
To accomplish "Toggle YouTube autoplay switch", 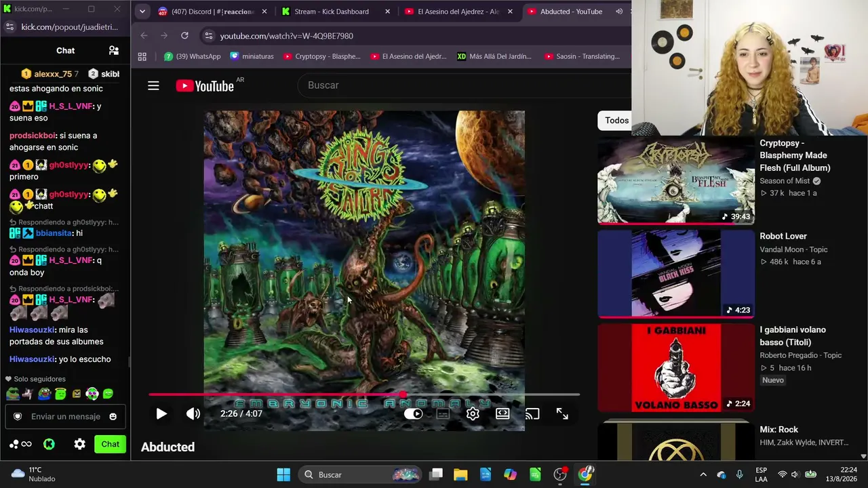I will (x=413, y=413).
